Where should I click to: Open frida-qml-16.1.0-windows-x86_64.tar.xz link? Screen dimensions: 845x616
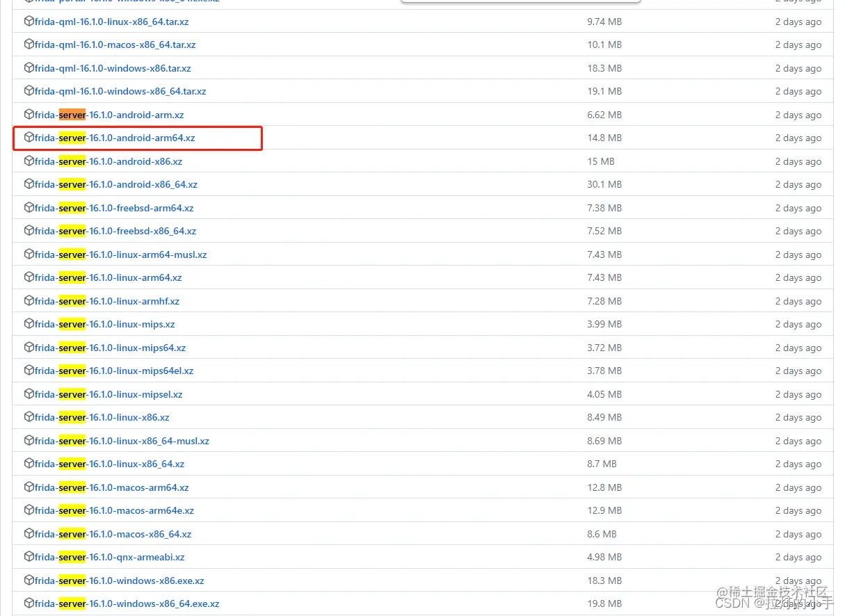(x=120, y=91)
